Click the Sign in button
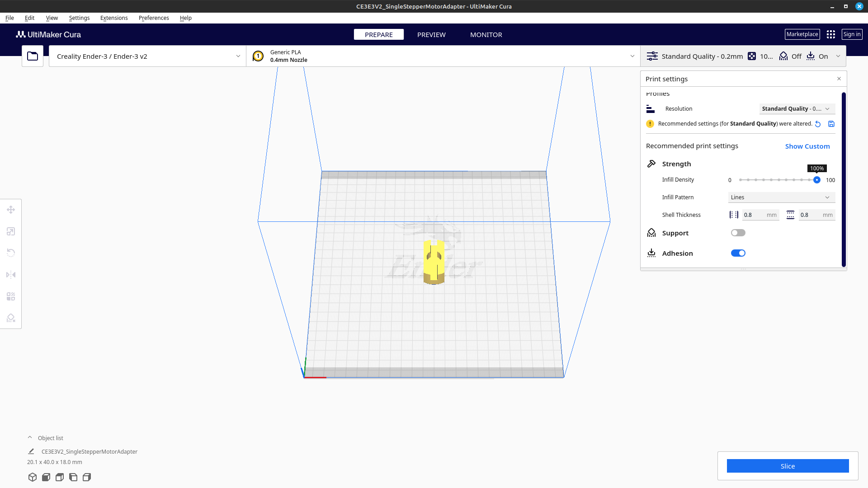868x488 pixels. click(x=852, y=34)
